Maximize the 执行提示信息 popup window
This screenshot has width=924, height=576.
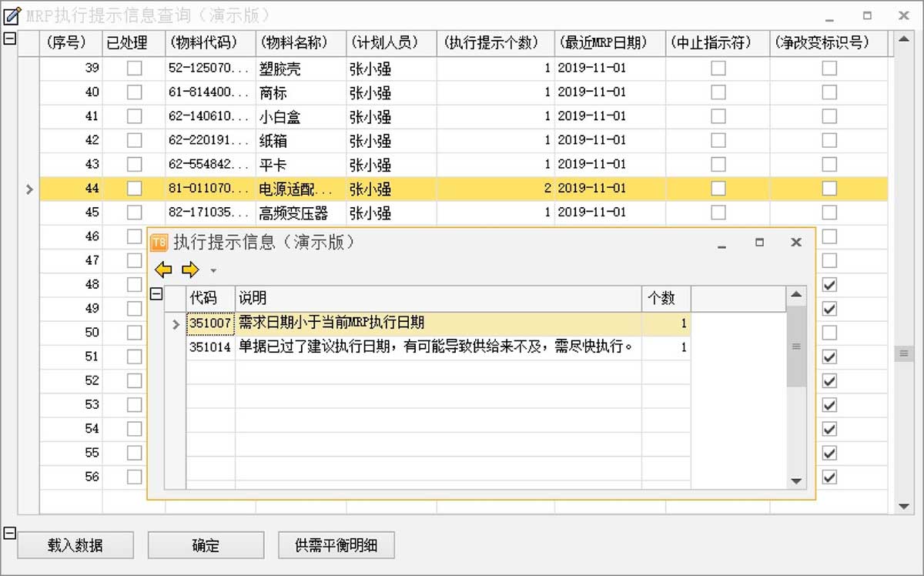(x=759, y=243)
